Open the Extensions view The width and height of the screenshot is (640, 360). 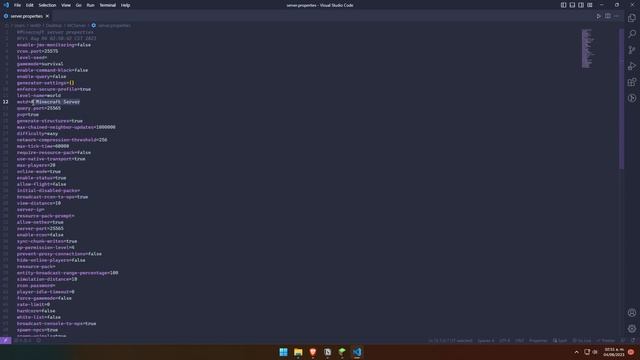click(632, 82)
